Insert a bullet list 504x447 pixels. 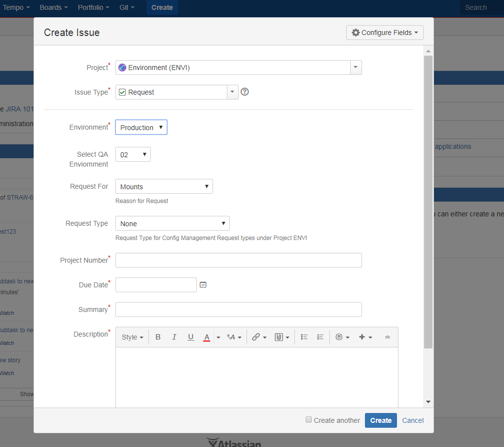(x=304, y=337)
